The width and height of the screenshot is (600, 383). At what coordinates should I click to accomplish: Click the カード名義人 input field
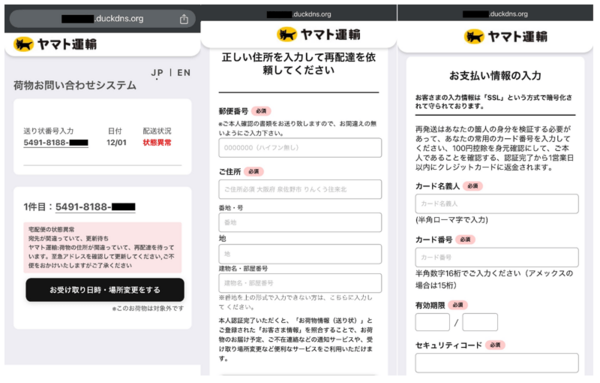tap(497, 204)
